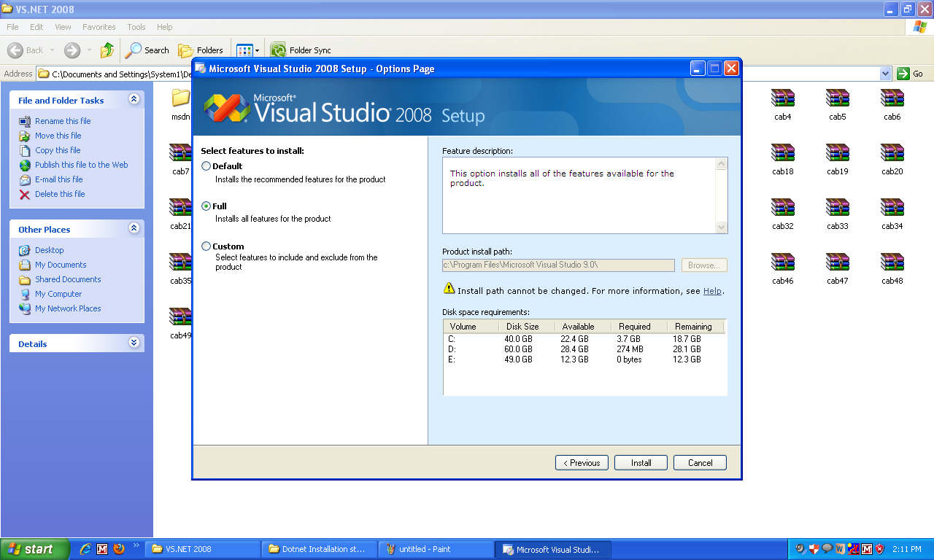
Task: Open the Tools menu in Explorer
Action: (x=136, y=27)
